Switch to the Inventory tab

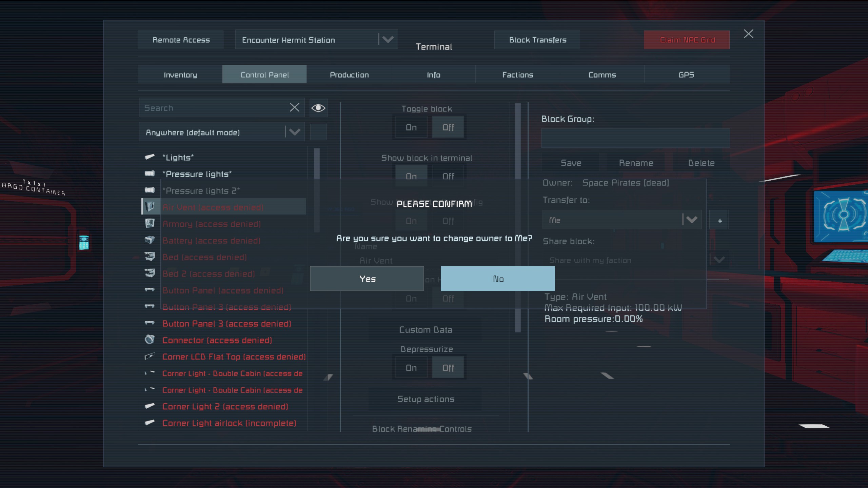180,75
